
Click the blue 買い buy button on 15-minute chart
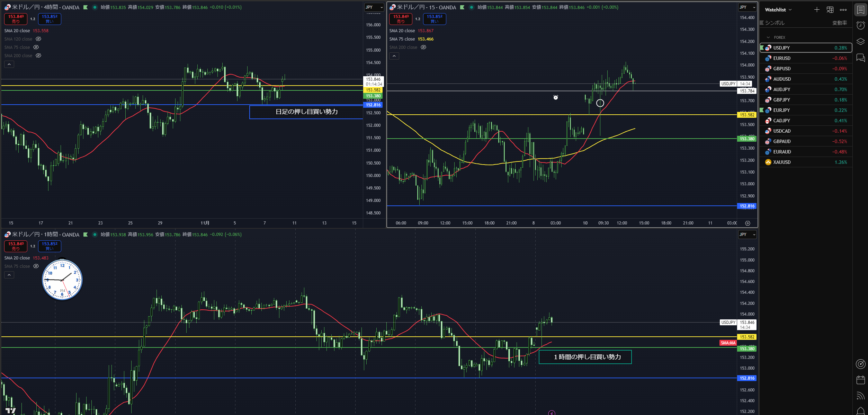[x=434, y=19]
